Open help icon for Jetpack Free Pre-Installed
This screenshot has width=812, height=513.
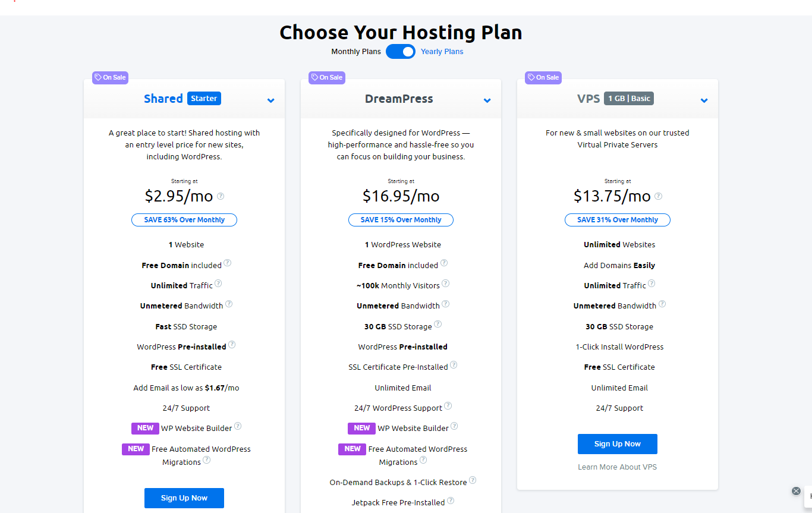[x=451, y=501]
